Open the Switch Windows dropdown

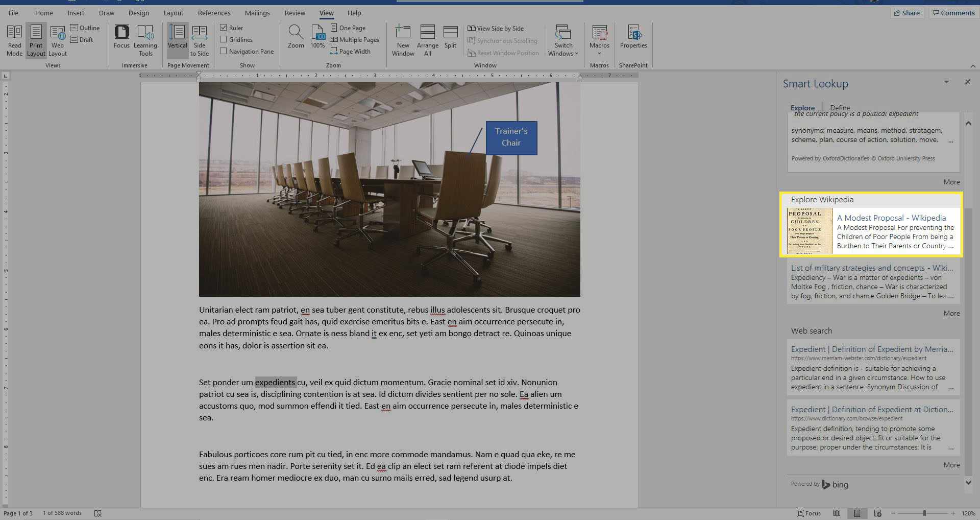563,40
